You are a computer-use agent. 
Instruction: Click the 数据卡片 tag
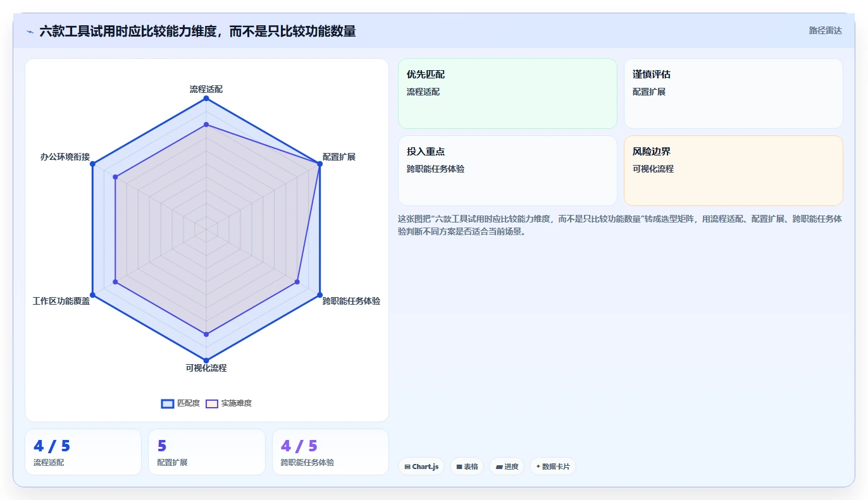553,466
